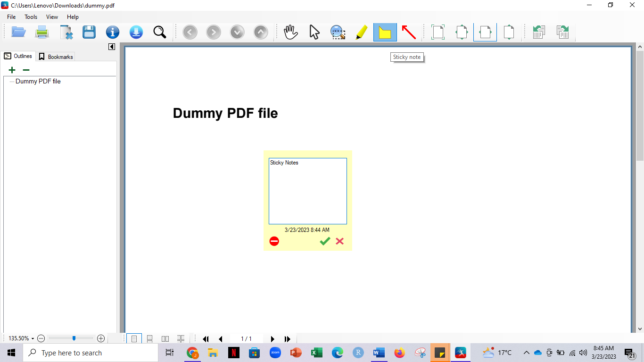This screenshot has height=362, width=644.
Task: Open Excel from the taskbar
Action: pos(317,353)
